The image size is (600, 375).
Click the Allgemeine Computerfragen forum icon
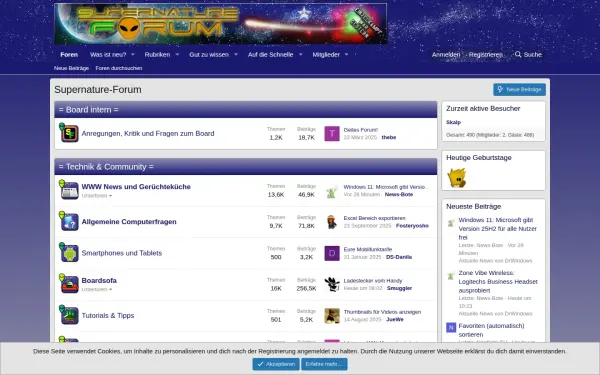69,222
